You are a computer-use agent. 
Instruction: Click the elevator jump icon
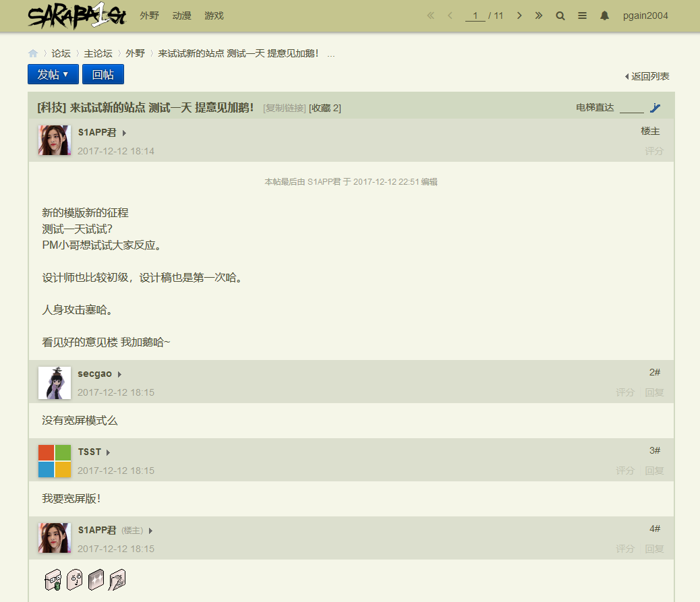pyautogui.click(x=655, y=108)
